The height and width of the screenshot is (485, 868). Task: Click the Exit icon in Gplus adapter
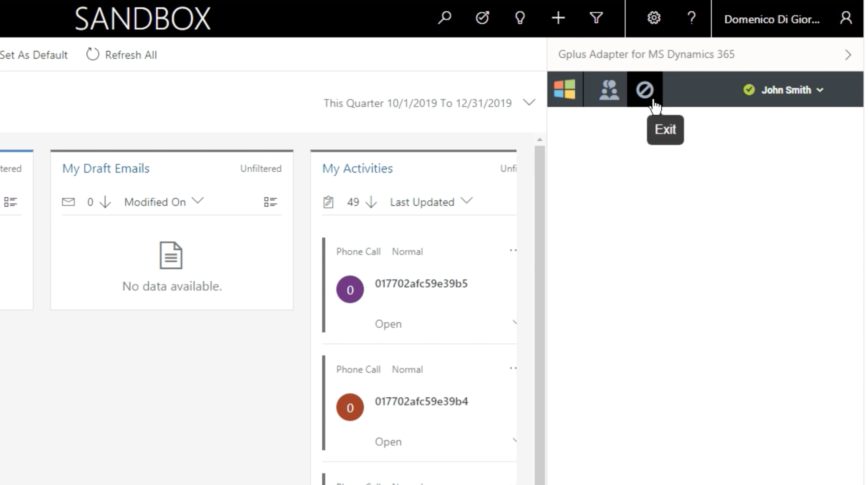coord(644,90)
